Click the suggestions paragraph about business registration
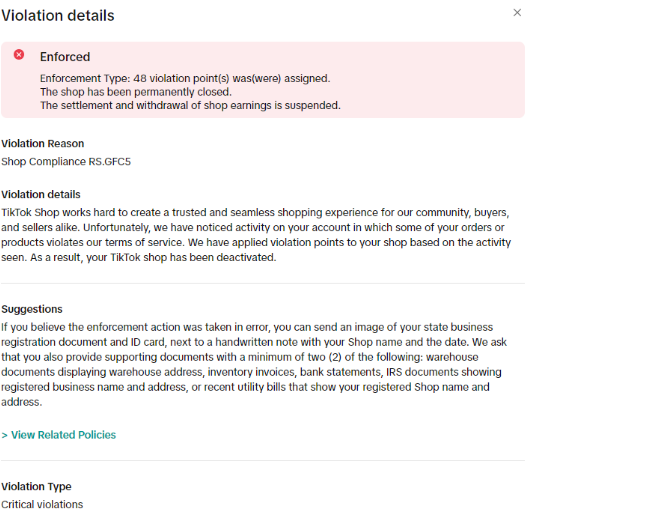 254,365
